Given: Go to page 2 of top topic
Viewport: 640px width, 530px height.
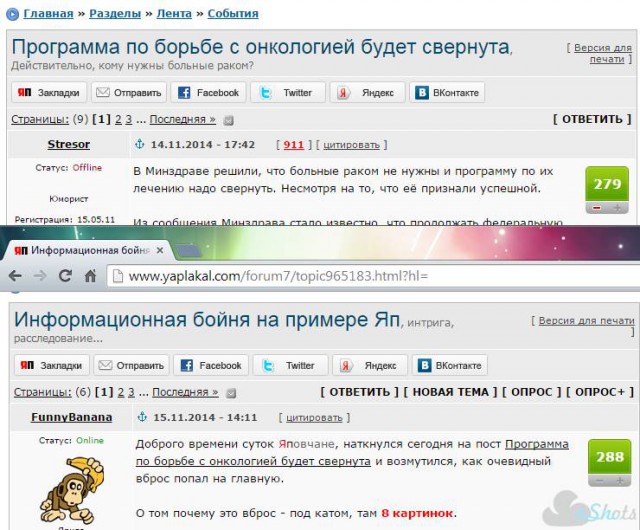Looking at the screenshot, I should [118, 119].
